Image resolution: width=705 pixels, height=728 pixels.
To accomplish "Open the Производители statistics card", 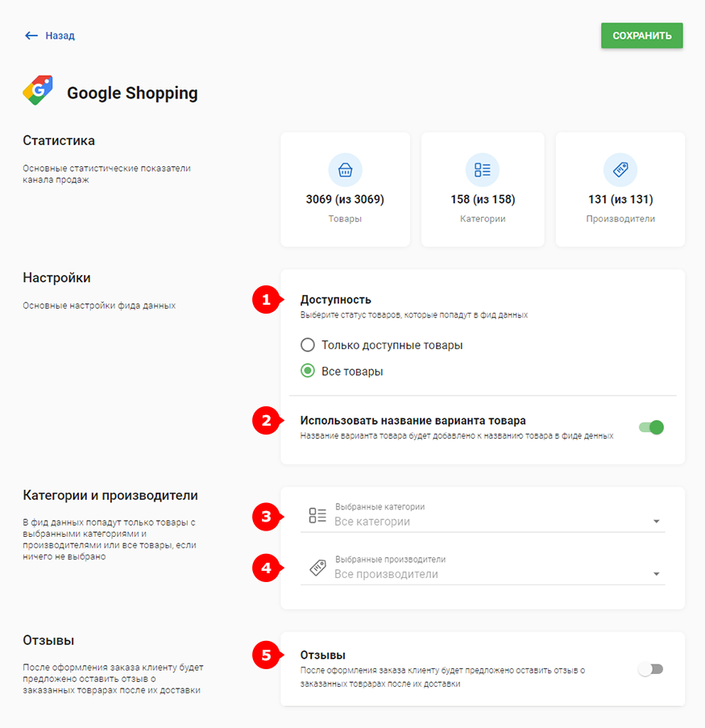I will coord(620,189).
